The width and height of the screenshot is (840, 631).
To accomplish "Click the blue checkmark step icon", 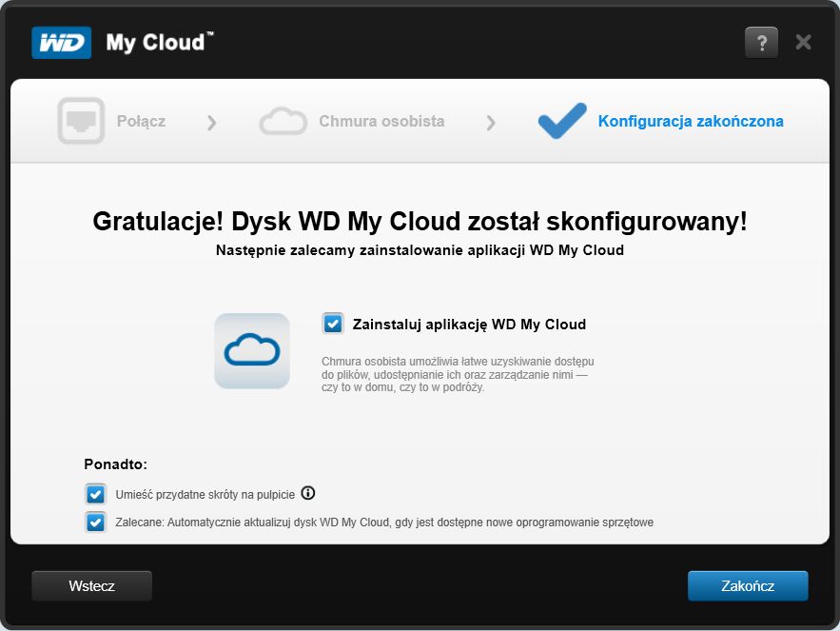I will click(x=562, y=120).
